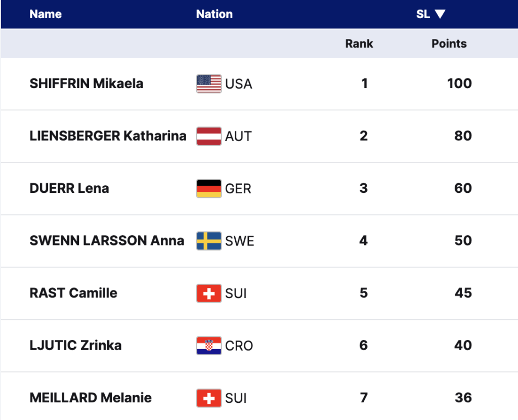
Task: Click the USA flag icon
Action: pyautogui.click(x=209, y=83)
